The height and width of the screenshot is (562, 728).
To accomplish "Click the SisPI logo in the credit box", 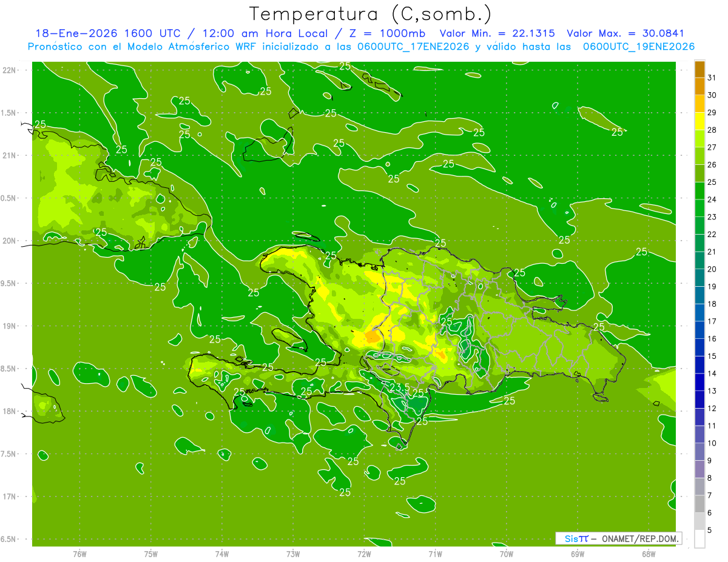I will [576, 538].
